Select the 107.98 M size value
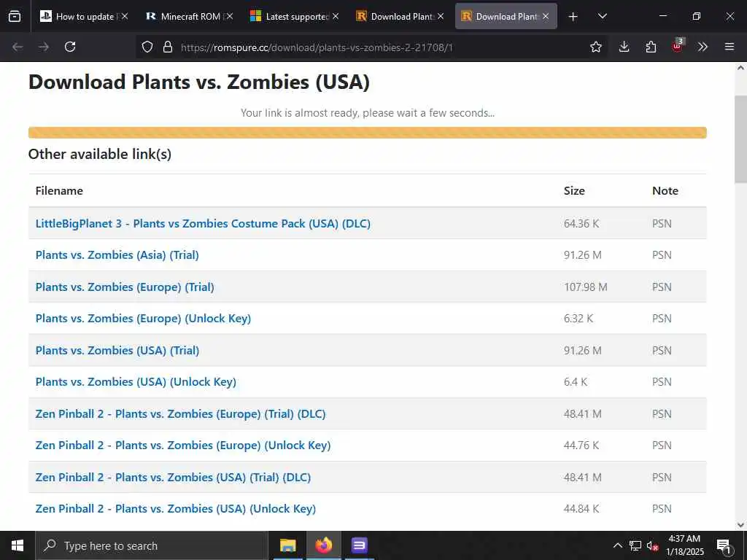This screenshot has height=560, width=747. [x=586, y=287]
